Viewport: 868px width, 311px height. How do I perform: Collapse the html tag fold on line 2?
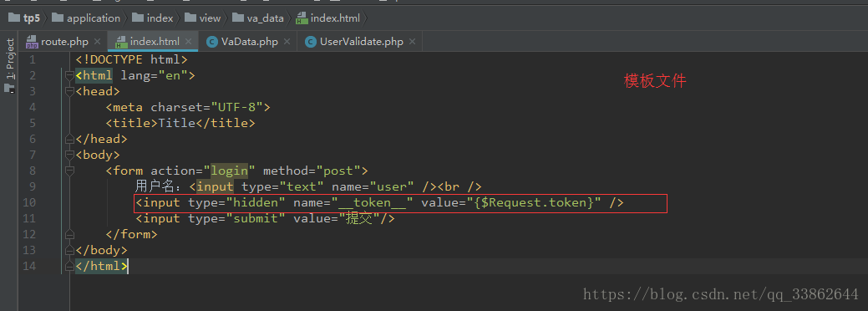[x=69, y=75]
